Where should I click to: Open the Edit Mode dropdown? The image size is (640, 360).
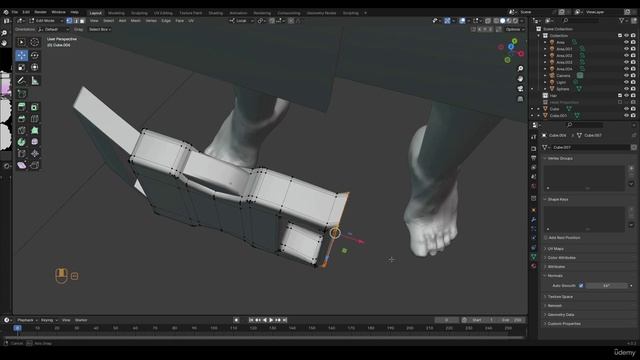coord(46,21)
